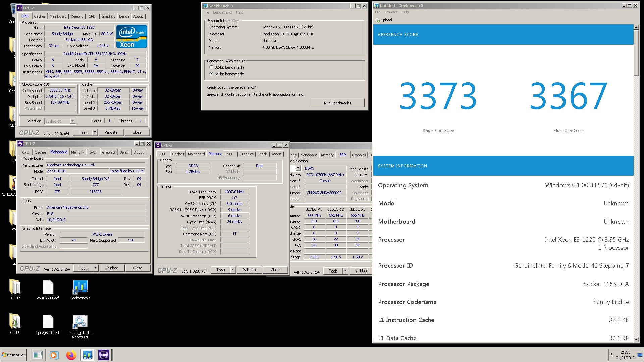Switch to Caches tab in top CPU-Z window
Viewport: 644px width, 362px height.
(x=40, y=16)
